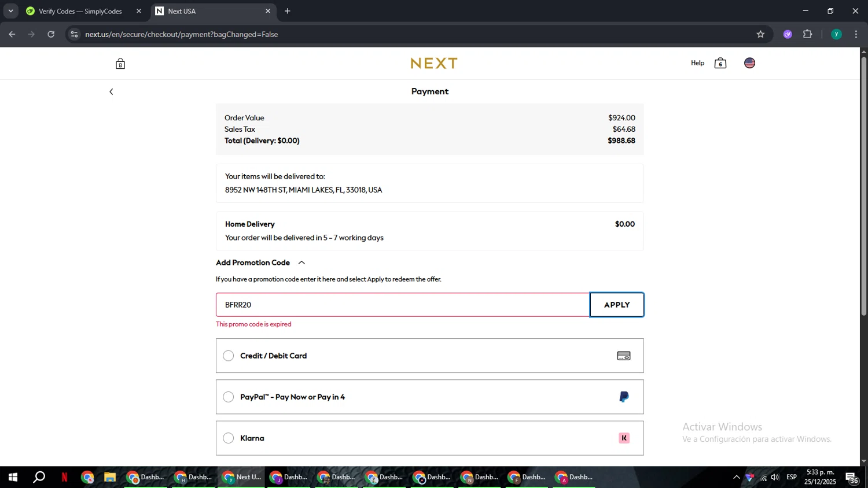Close the Verify Codes — SimplyCodes tab

click(139, 11)
